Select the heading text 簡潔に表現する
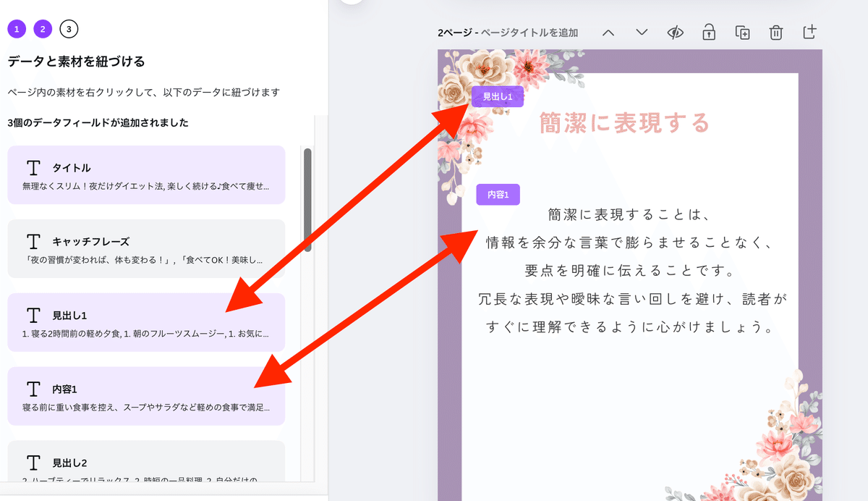 click(x=625, y=123)
